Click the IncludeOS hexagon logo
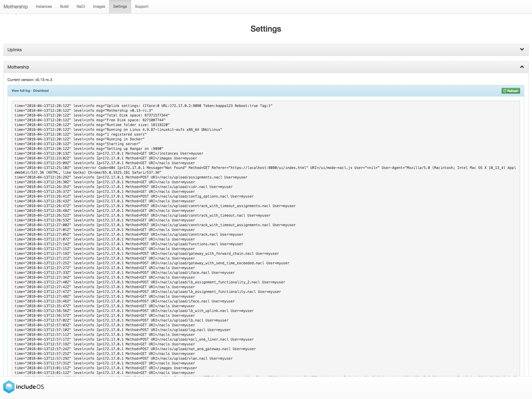 [9, 387]
